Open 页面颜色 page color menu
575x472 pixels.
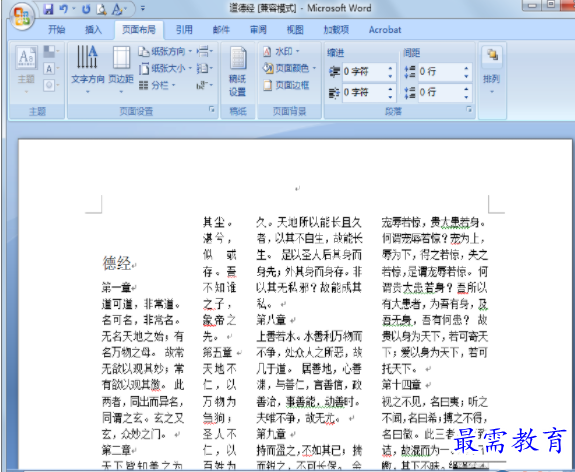(x=290, y=68)
